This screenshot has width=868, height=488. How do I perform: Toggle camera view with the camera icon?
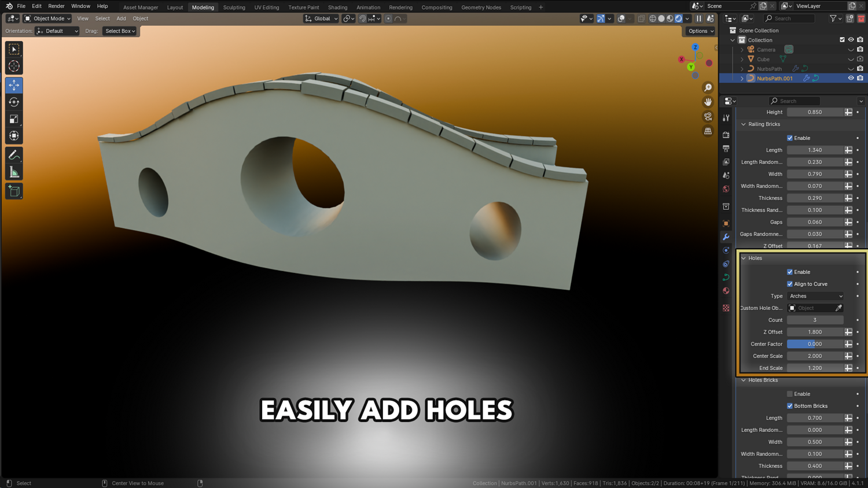click(x=708, y=117)
